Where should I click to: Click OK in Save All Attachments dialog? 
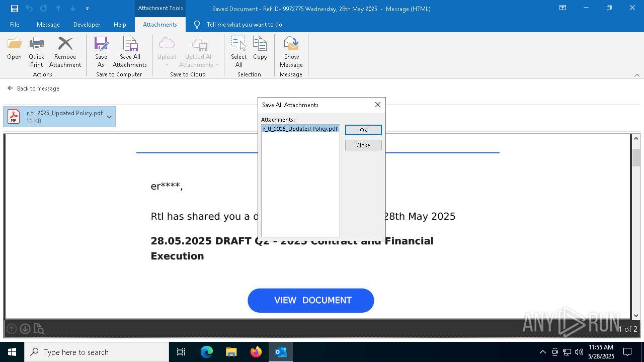pos(363,130)
